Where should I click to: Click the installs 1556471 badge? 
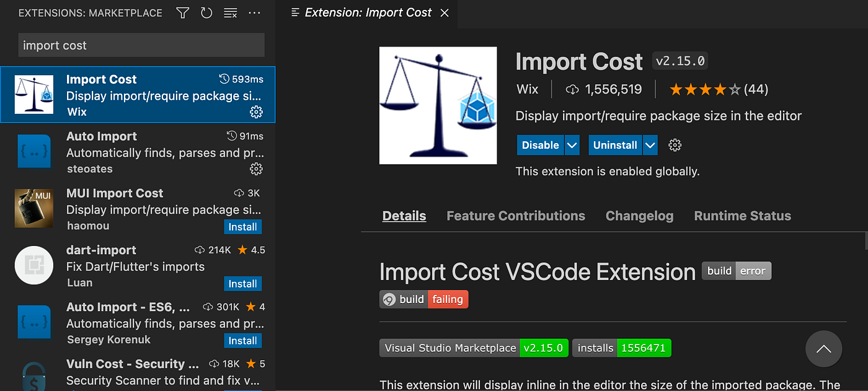coord(622,348)
